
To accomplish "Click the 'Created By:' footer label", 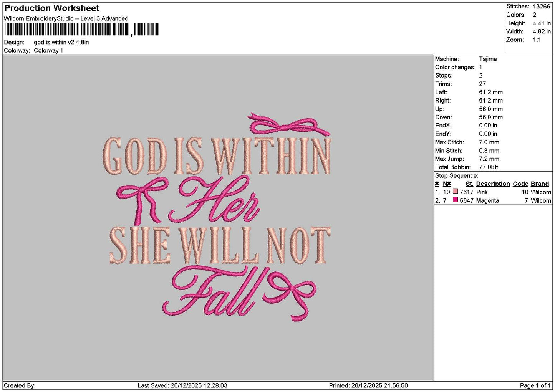I will click(x=20, y=385).
